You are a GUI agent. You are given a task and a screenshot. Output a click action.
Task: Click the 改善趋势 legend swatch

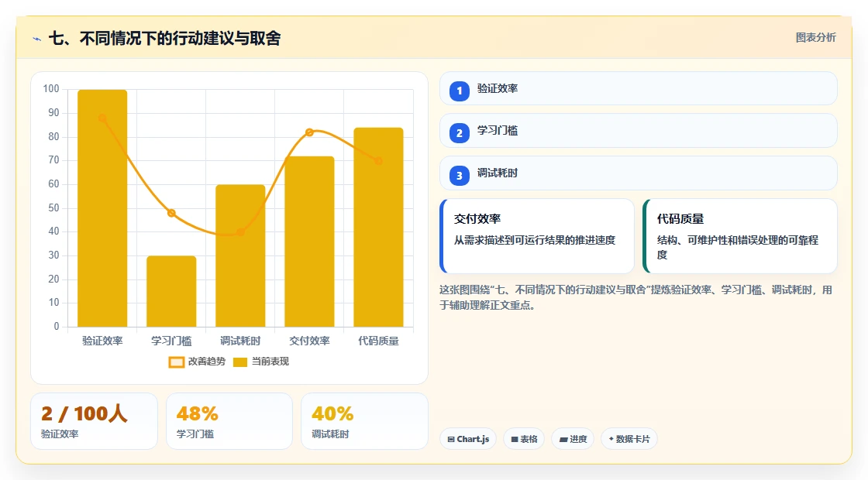pyautogui.click(x=176, y=362)
